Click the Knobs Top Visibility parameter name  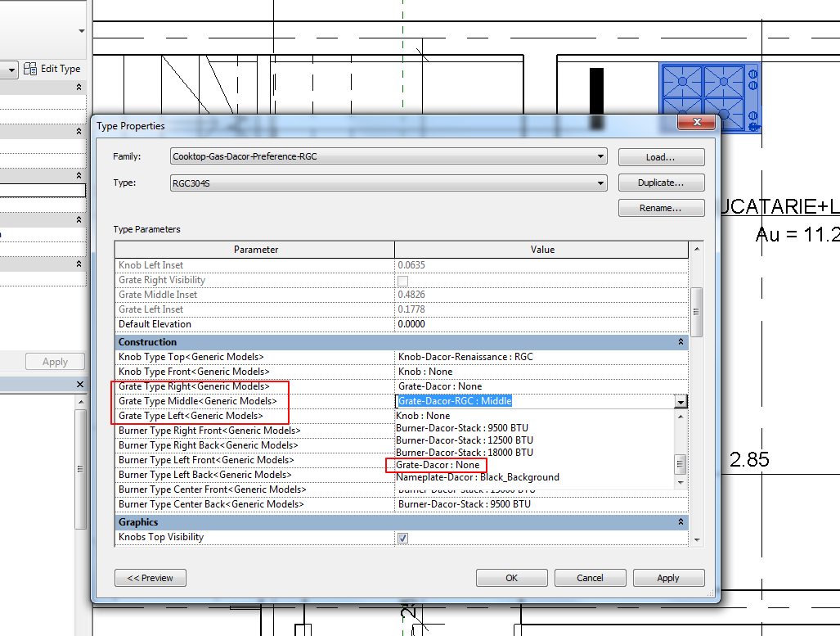[x=161, y=537]
